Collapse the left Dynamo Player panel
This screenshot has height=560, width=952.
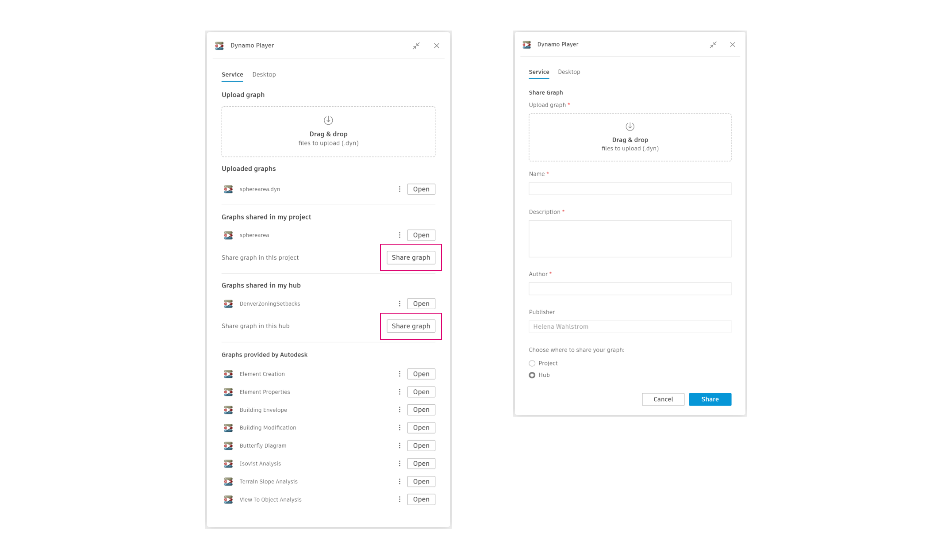click(416, 46)
